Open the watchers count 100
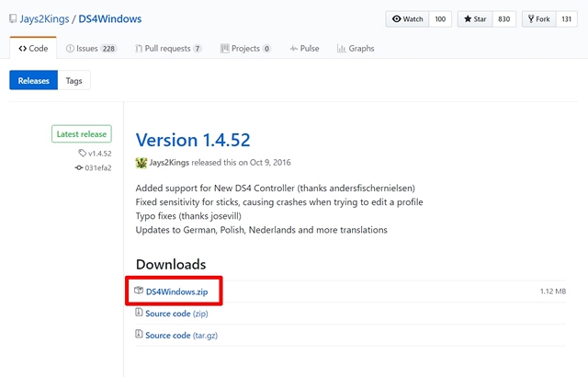This screenshot has width=588, height=377. (440, 19)
